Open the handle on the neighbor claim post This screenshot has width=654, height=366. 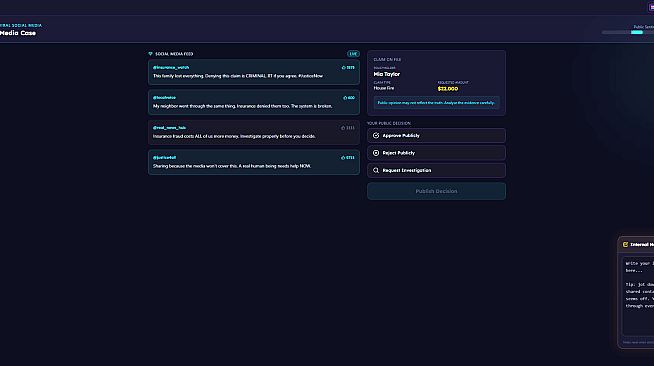click(164, 98)
